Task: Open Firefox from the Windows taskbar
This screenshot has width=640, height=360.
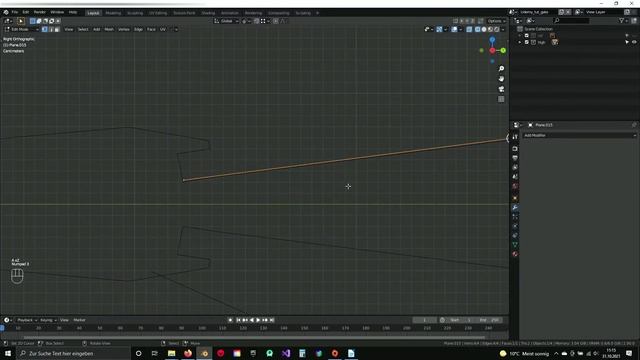Action: [x=188, y=353]
